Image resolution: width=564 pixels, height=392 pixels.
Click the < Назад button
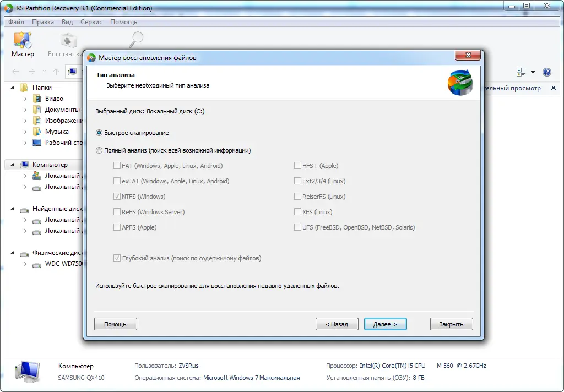click(337, 324)
